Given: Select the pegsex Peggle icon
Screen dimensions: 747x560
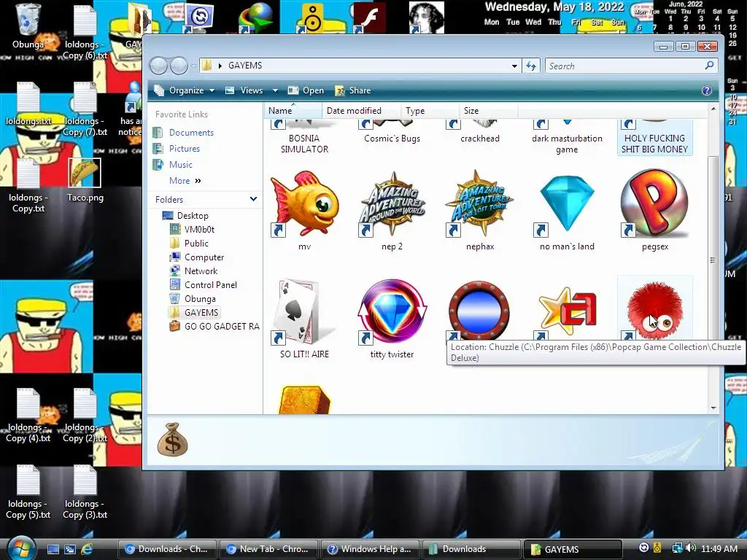Looking at the screenshot, I should pyautogui.click(x=654, y=205).
